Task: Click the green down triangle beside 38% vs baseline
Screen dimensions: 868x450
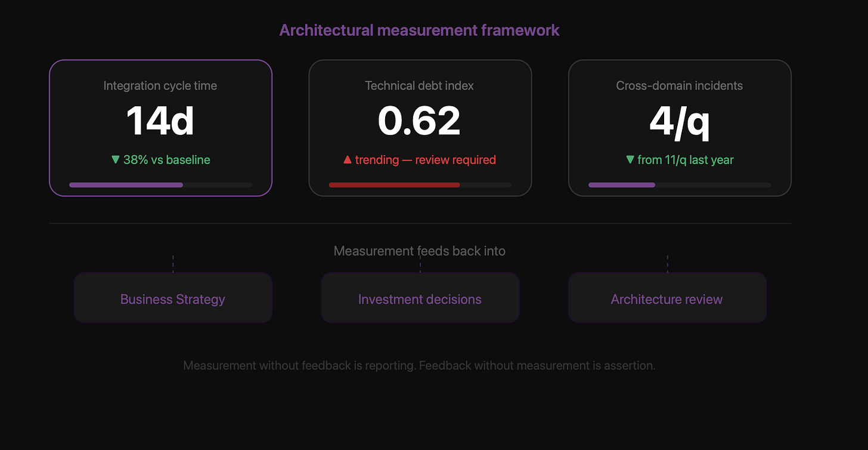Action: (116, 160)
